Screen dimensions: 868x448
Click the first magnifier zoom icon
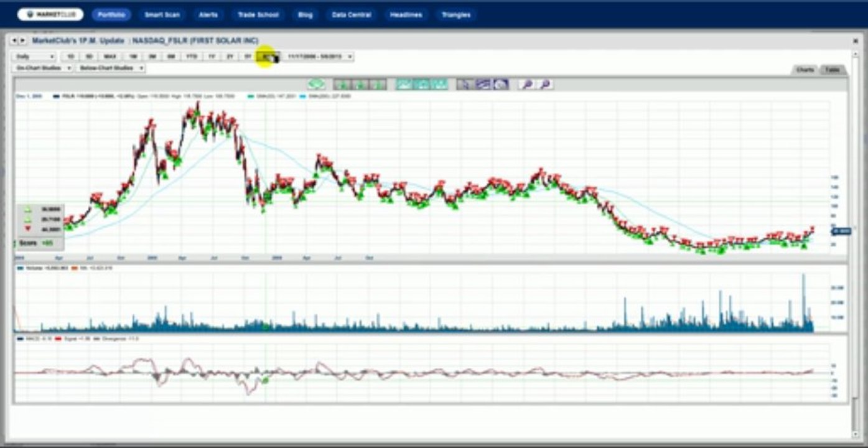(x=527, y=84)
